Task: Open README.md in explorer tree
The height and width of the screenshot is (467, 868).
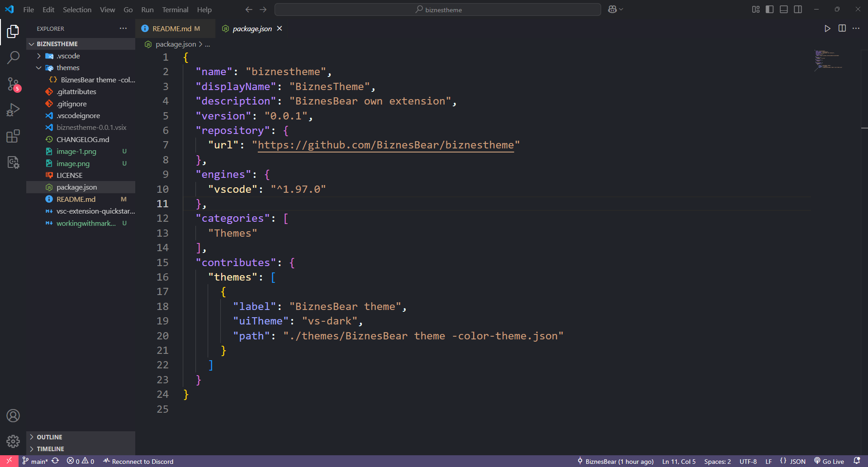Action: (x=81, y=200)
